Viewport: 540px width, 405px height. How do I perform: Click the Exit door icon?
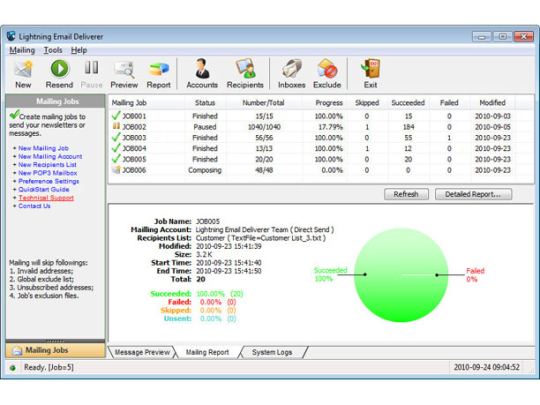(x=371, y=68)
